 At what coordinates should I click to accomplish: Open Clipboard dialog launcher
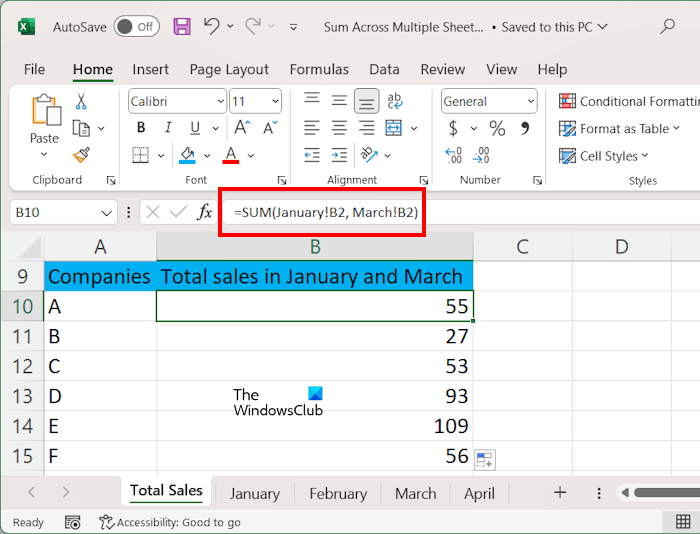[x=111, y=180]
